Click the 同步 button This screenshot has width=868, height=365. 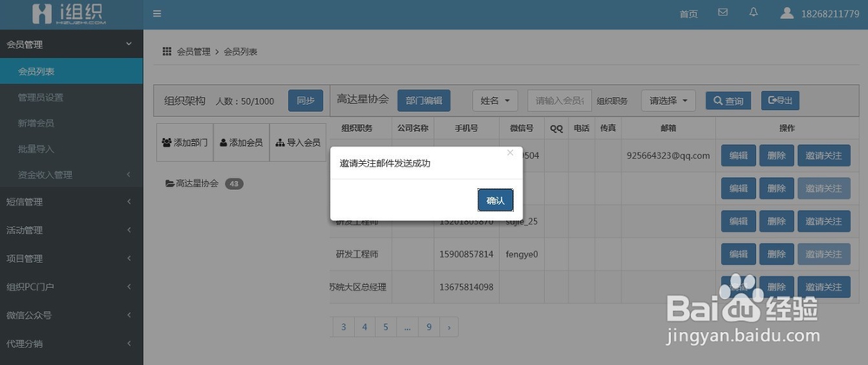306,101
